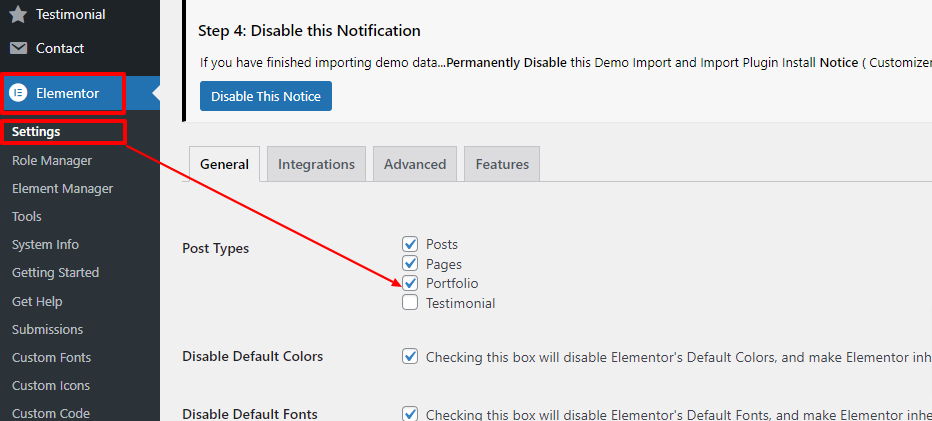
Task: Select the Getting Started link
Action: coord(55,272)
